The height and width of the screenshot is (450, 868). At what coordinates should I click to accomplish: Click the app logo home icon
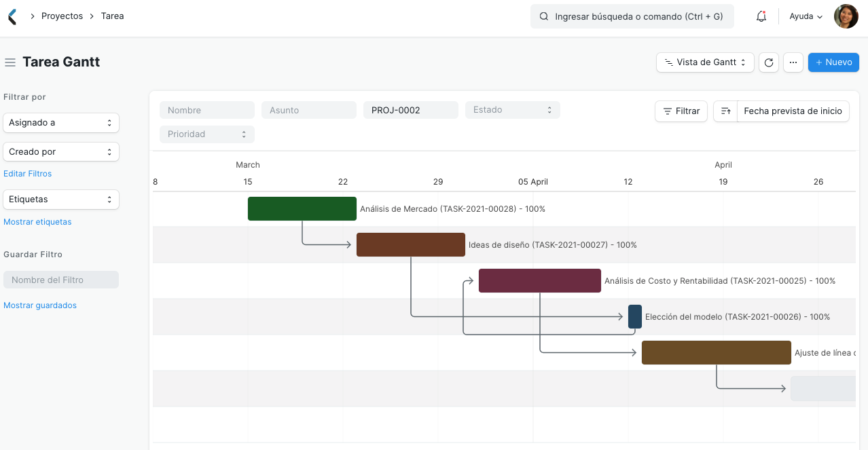[12, 16]
